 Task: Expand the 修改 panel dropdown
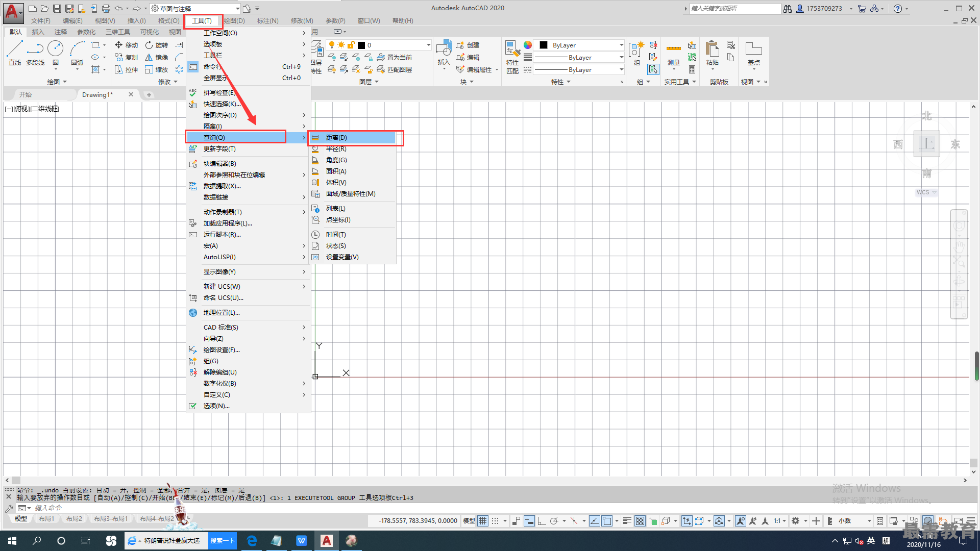click(x=167, y=82)
